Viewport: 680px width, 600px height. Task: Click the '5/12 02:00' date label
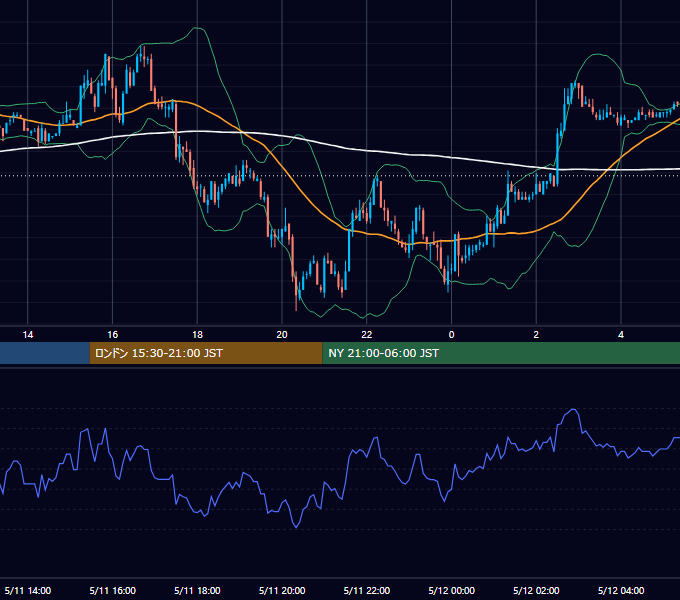tap(536, 590)
